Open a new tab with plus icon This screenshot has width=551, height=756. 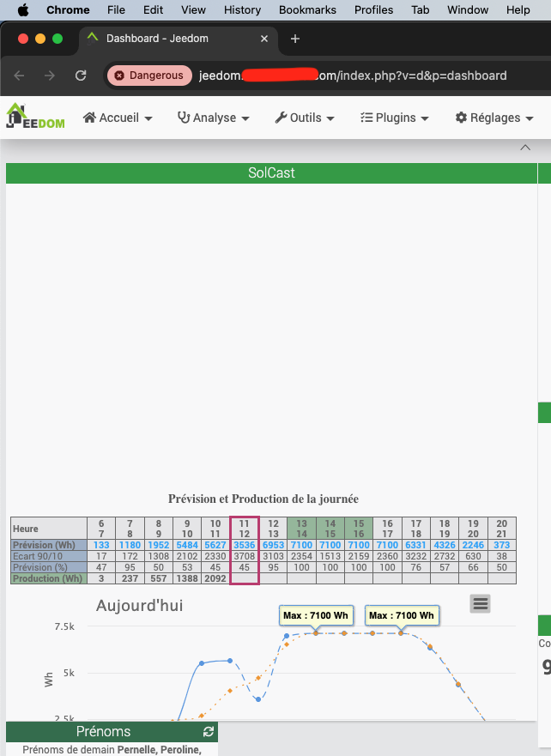(295, 39)
